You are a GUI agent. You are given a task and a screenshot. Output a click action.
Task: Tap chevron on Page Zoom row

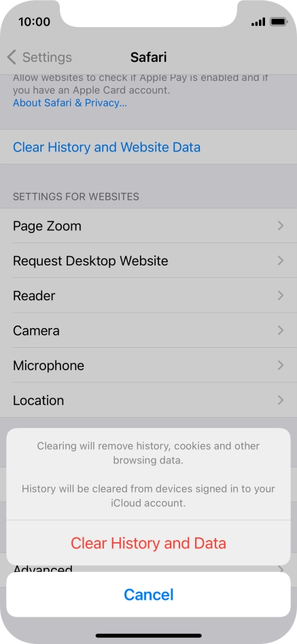coord(281,226)
